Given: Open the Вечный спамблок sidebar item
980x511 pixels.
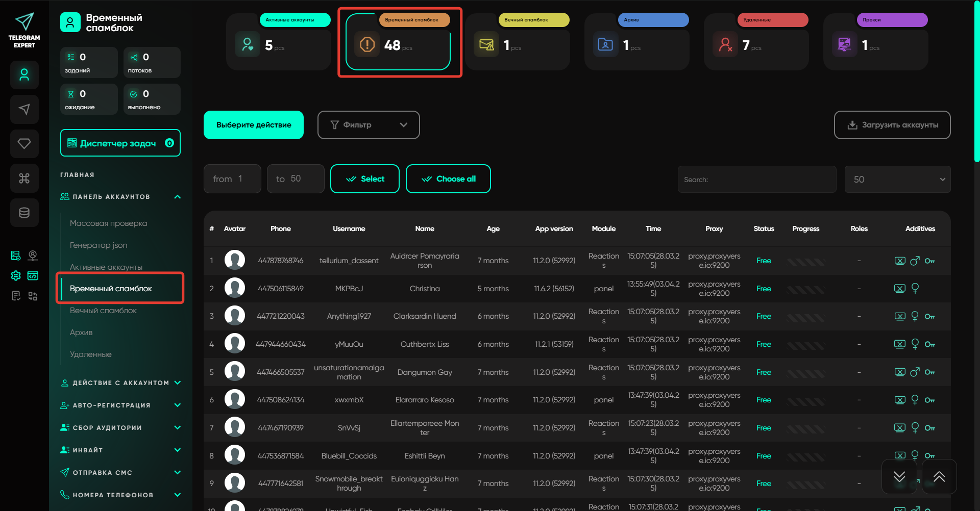Looking at the screenshot, I should [x=103, y=311].
